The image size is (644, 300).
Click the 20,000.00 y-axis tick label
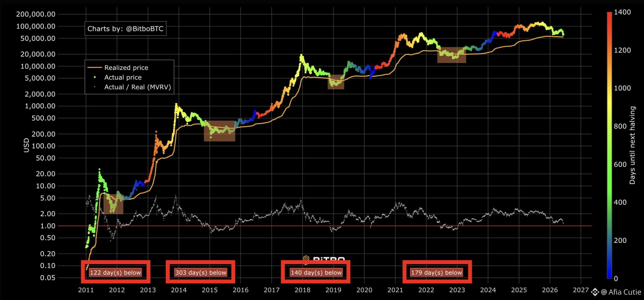point(38,54)
